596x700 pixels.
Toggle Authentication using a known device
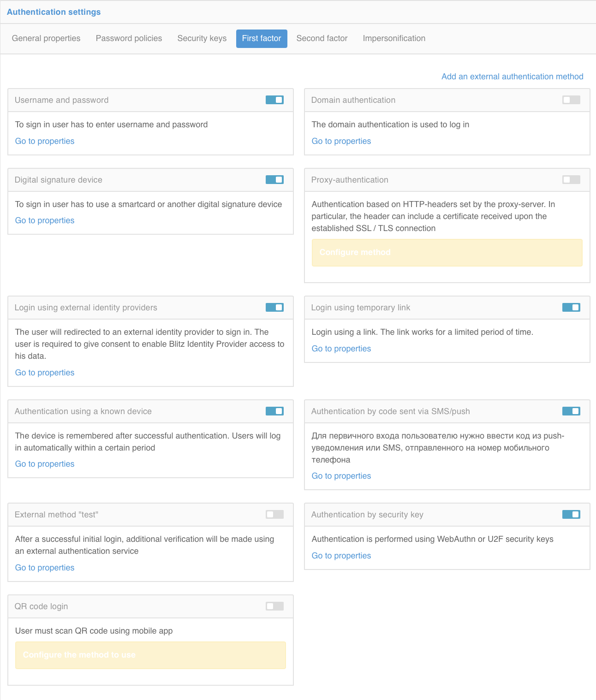274,411
